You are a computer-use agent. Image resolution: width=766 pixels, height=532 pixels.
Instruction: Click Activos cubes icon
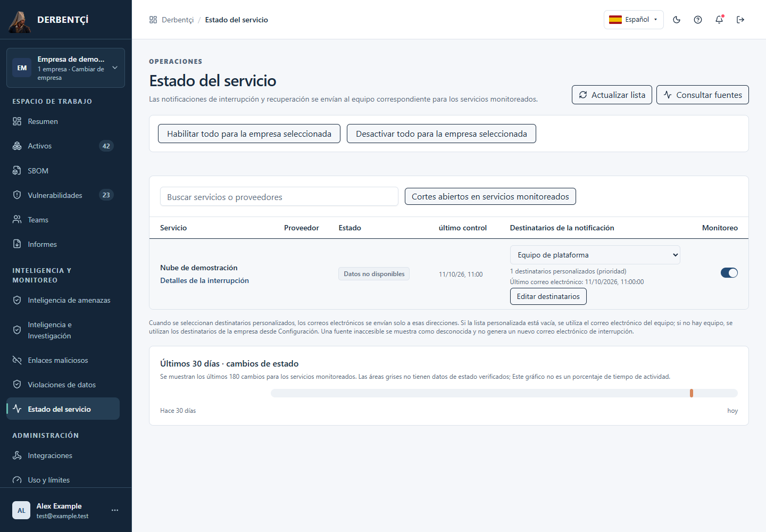pos(17,146)
